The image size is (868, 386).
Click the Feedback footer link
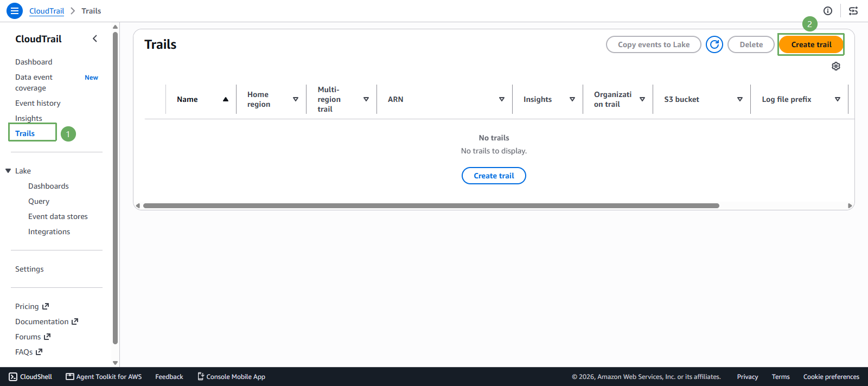(x=169, y=377)
